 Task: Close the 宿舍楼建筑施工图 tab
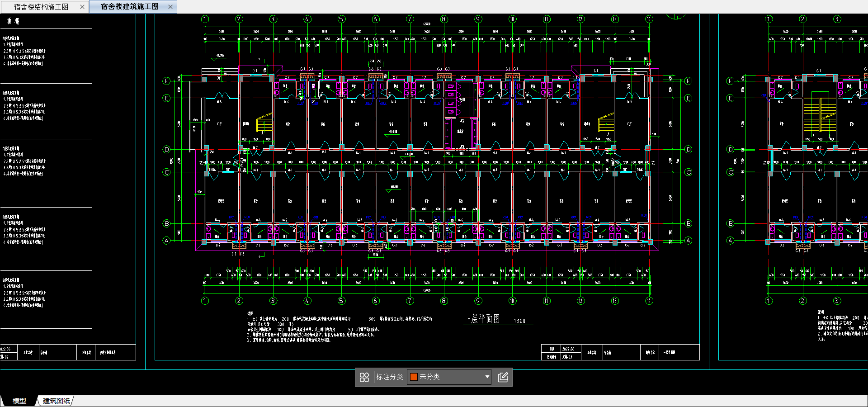click(170, 7)
